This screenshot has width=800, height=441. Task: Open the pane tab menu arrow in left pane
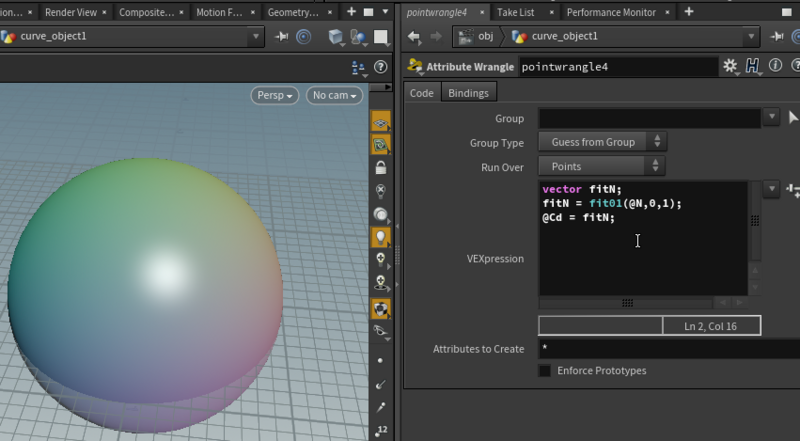[x=385, y=12]
